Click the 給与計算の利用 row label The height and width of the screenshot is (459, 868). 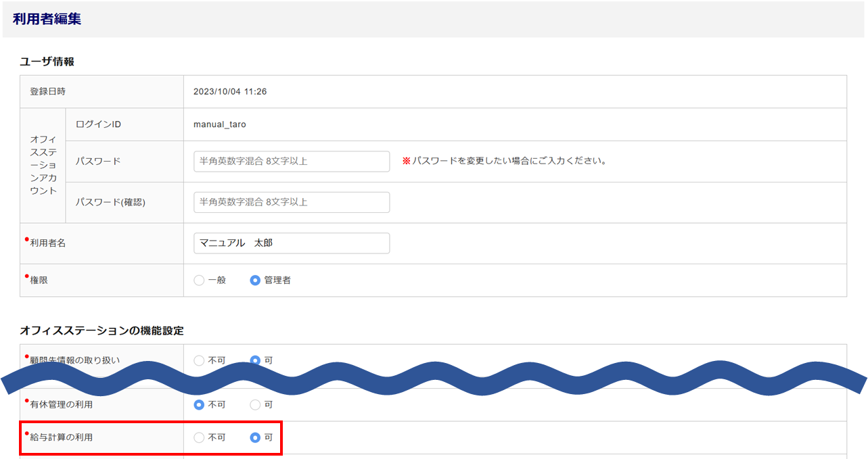click(62, 438)
